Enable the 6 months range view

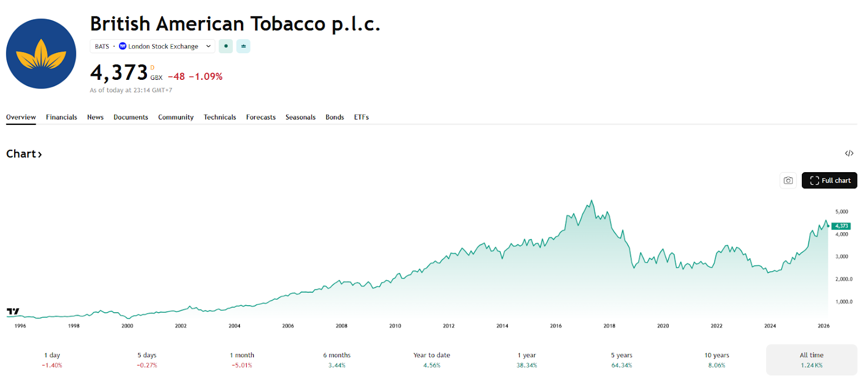336,359
